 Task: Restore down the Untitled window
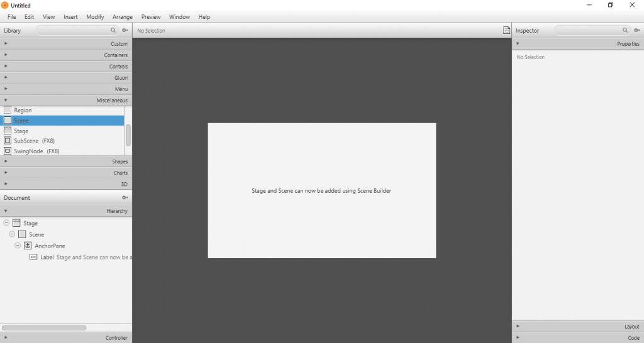[610, 5]
